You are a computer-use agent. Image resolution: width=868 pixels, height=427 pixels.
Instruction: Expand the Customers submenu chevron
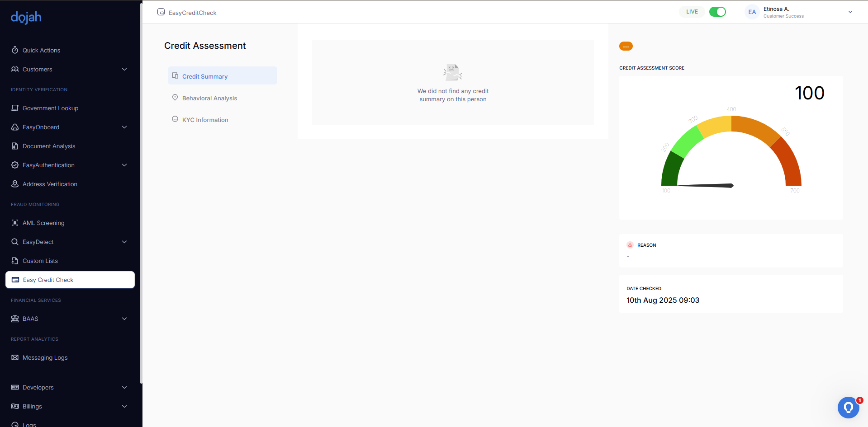point(124,69)
